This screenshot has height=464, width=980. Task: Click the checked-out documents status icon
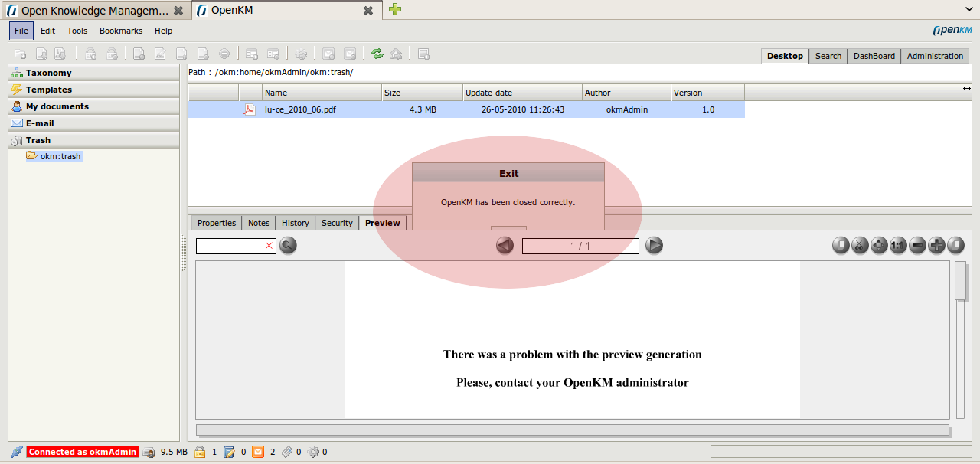[228, 452]
